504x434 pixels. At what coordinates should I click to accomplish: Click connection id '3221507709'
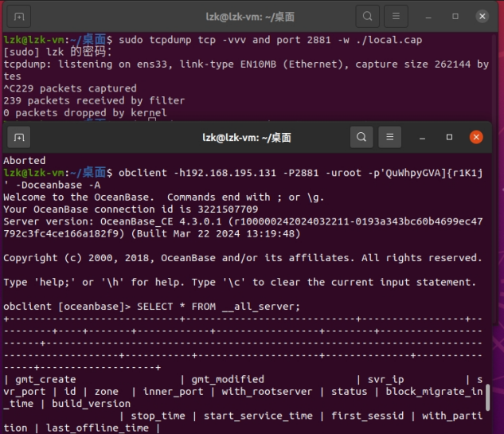click(x=228, y=209)
